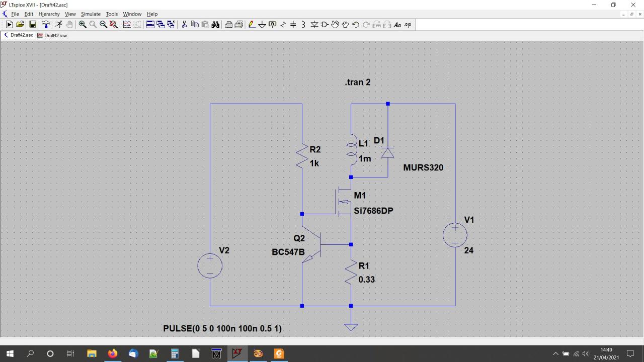Open the Component gate-symbol tool
Viewport: 644px width, 362px height.
click(x=325, y=25)
